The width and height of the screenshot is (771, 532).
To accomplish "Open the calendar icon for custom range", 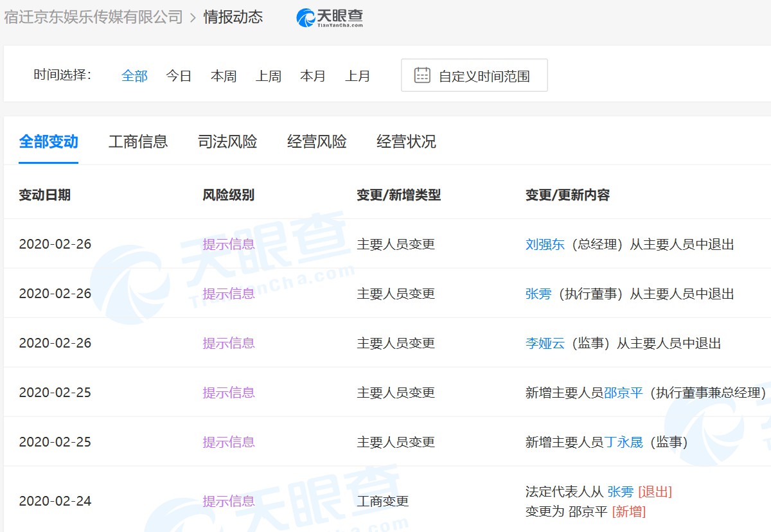I will tap(422, 75).
